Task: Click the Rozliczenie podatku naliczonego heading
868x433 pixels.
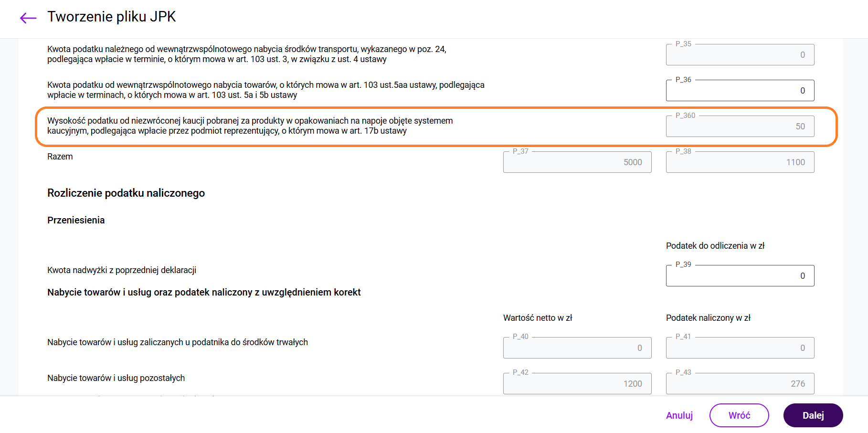Action: point(126,193)
